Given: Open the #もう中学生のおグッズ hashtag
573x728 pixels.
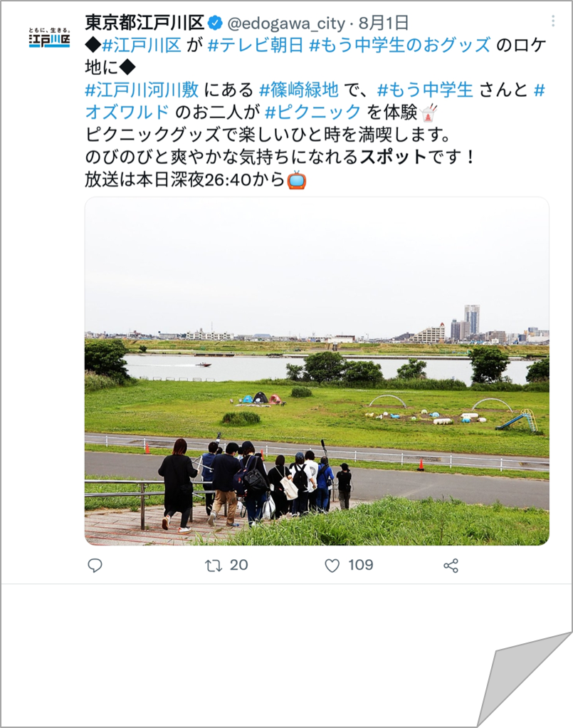Looking at the screenshot, I should click(x=399, y=45).
